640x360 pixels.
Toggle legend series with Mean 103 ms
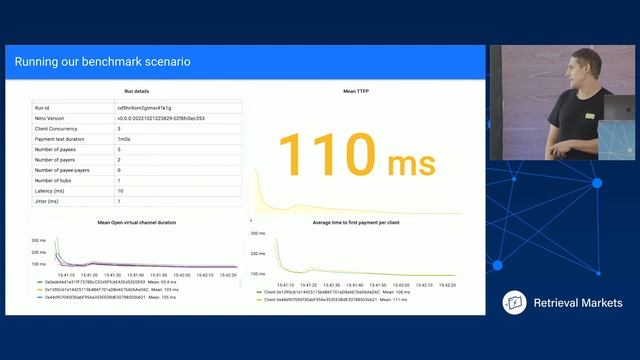point(111,290)
